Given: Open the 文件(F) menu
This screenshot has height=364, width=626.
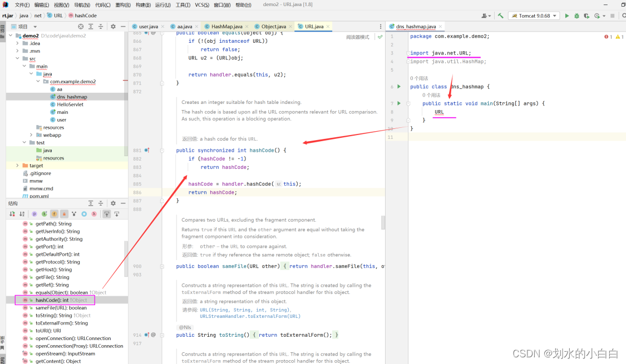Looking at the screenshot, I should 22,5.
